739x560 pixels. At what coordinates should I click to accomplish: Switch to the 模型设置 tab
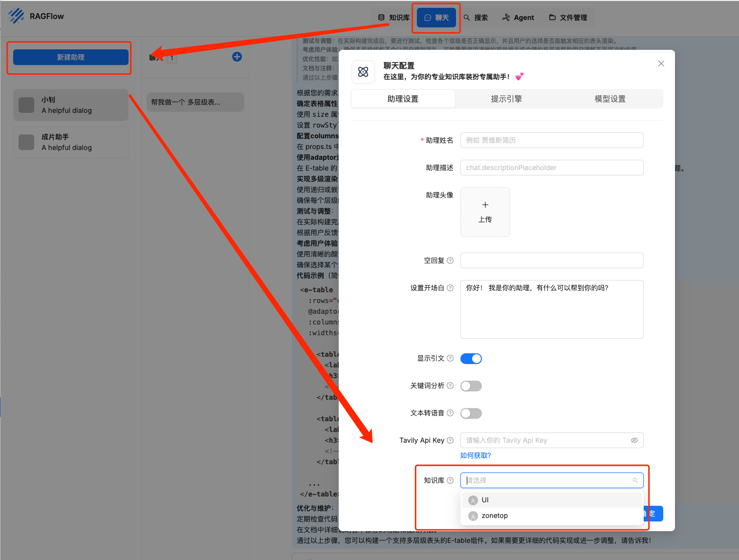[609, 99]
